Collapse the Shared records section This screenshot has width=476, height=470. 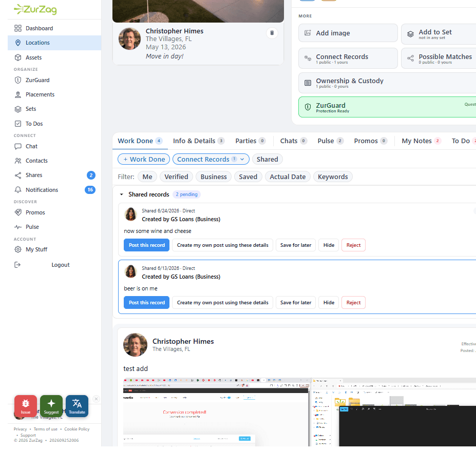[x=121, y=194]
